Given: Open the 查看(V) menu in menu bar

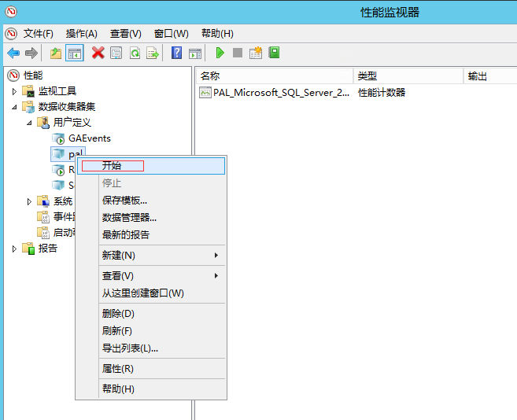Looking at the screenshot, I should pyautogui.click(x=126, y=33).
